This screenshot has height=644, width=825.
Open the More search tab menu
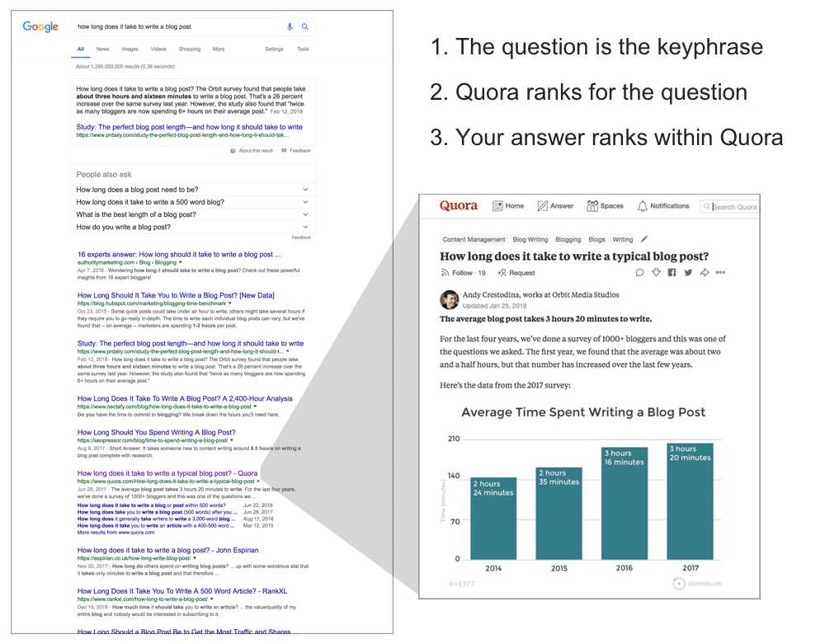click(x=219, y=49)
